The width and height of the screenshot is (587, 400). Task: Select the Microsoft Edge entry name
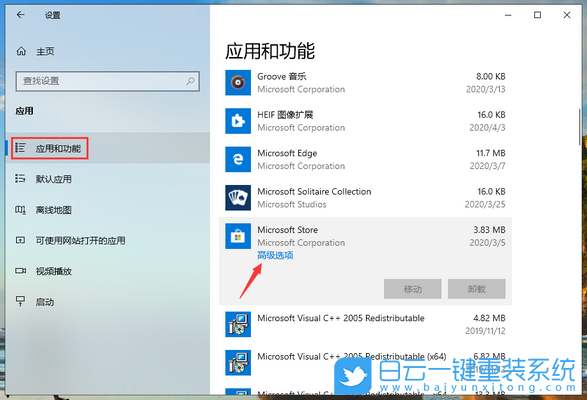tap(287, 153)
